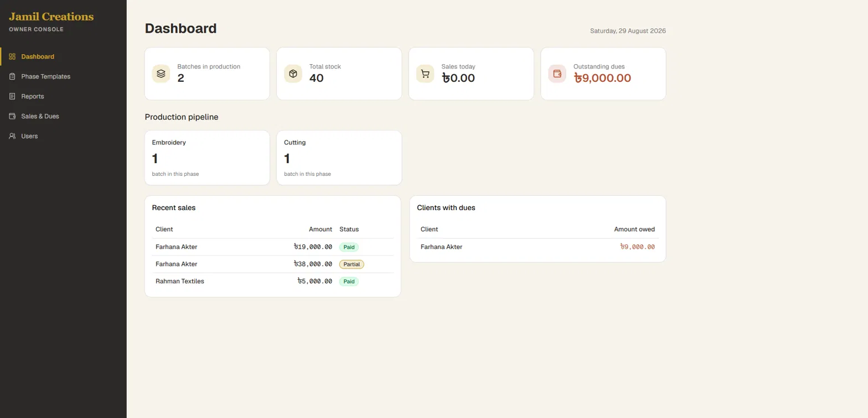
Task: Click the layers icon on Batches in production
Action: coord(161,74)
